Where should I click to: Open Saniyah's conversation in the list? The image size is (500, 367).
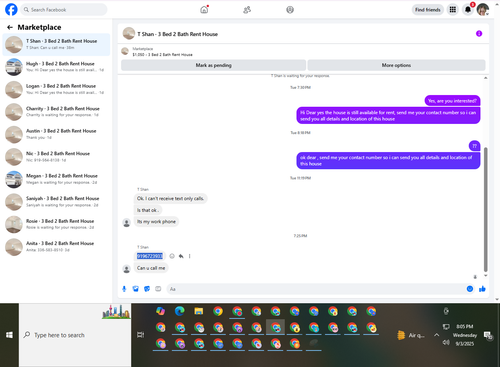[56, 202]
